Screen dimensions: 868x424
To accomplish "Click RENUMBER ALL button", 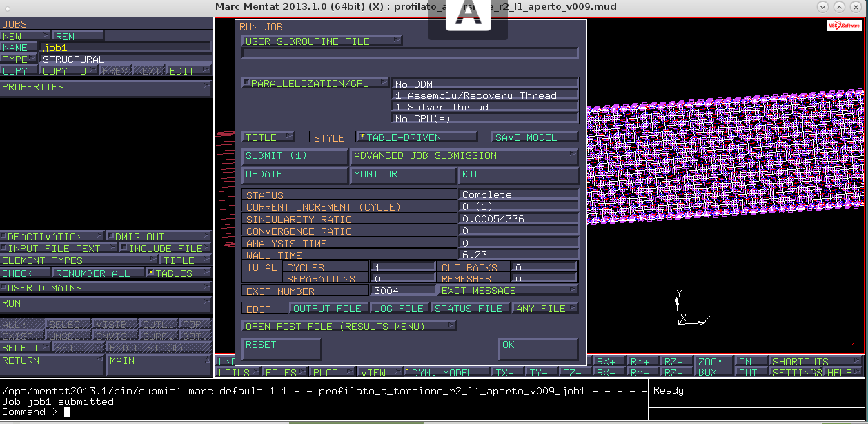I will click(x=99, y=273).
